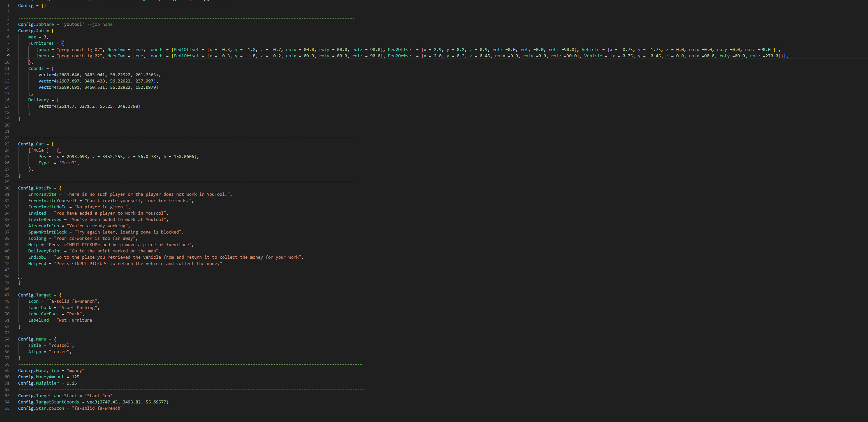Image resolution: width=868 pixels, height=422 pixels.
Task: Click 'Config.Car' declaration
Action: [x=31, y=144]
